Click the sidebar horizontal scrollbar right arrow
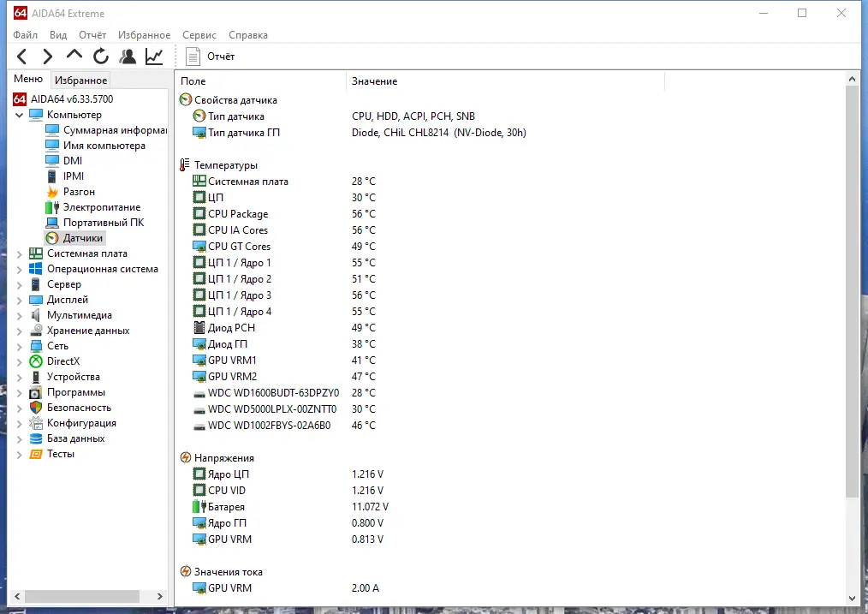 pos(159,596)
